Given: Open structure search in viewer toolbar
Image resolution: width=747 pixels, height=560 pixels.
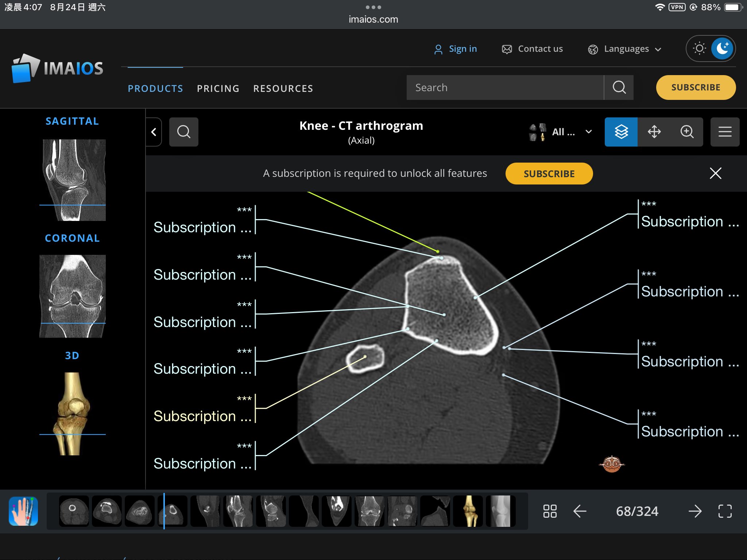Looking at the screenshot, I should [x=183, y=132].
